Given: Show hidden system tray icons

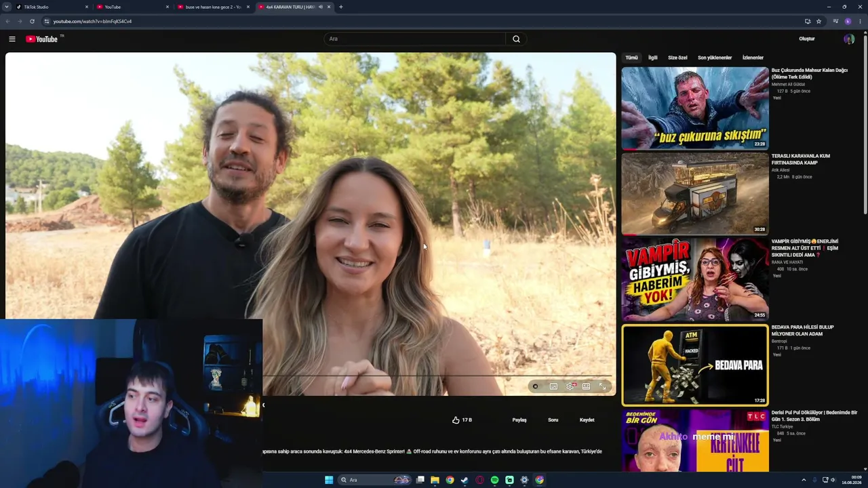Looking at the screenshot, I should click(x=803, y=480).
